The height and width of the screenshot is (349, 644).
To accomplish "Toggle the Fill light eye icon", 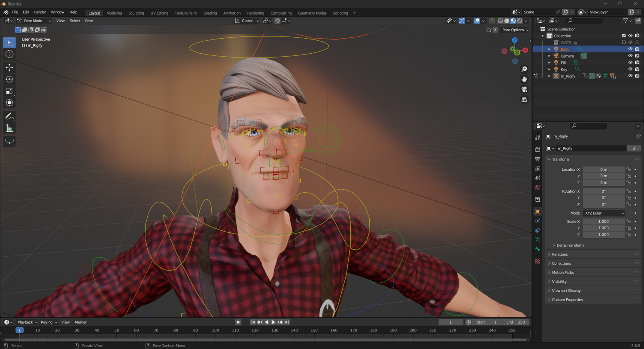I will point(630,63).
